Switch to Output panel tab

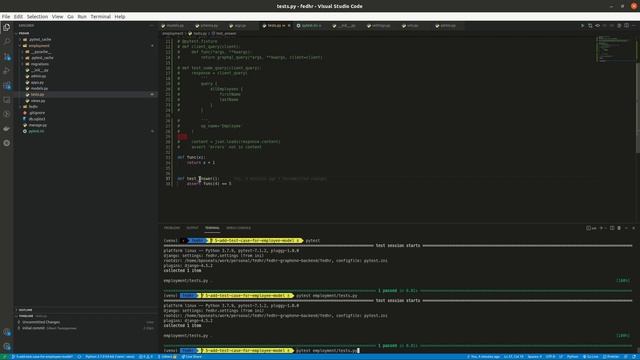[192, 228]
